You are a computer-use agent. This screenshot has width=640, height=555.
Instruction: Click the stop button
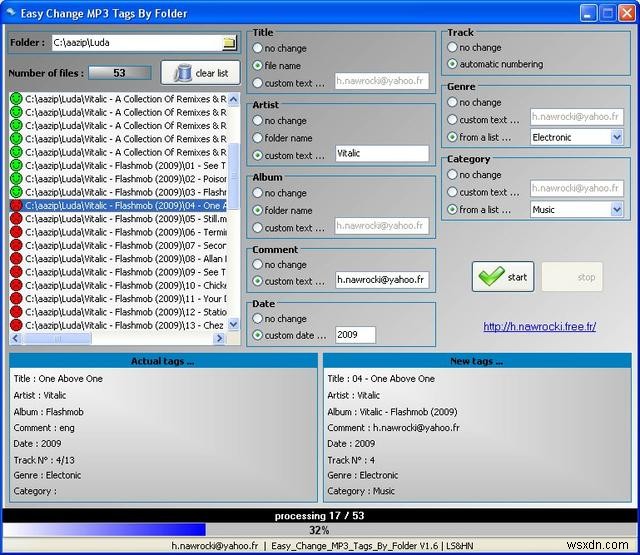[572, 277]
